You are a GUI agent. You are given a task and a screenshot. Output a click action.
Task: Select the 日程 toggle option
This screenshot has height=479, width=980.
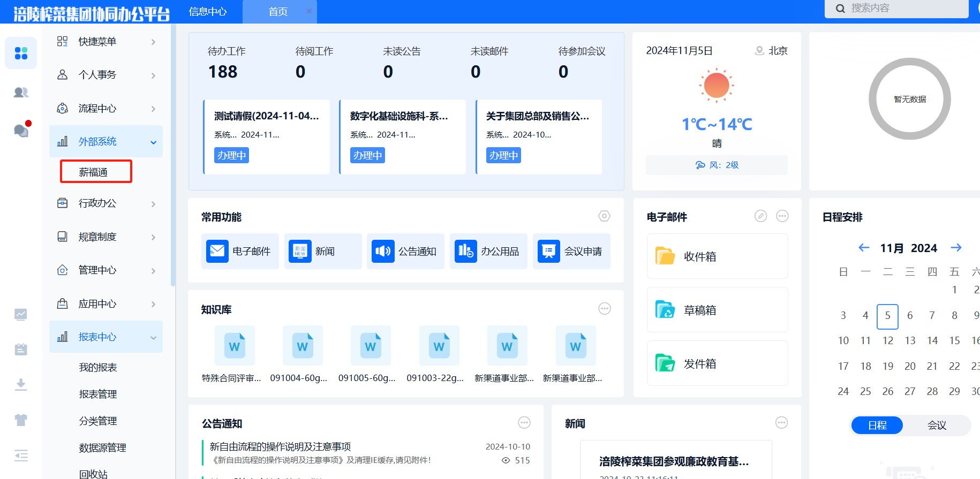pos(877,425)
